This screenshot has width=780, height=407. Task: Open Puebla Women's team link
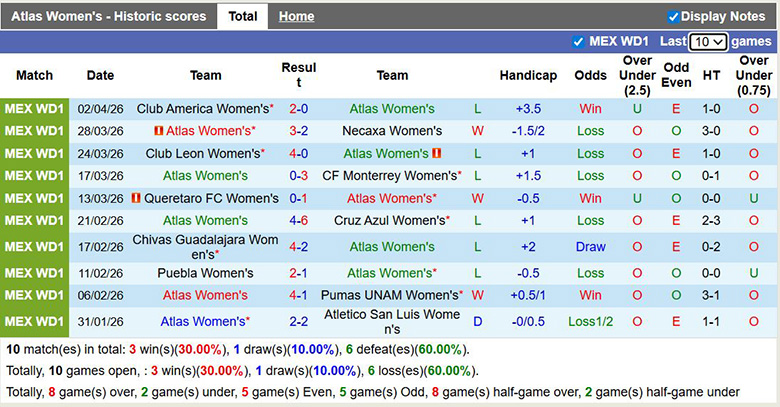[205, 273]
